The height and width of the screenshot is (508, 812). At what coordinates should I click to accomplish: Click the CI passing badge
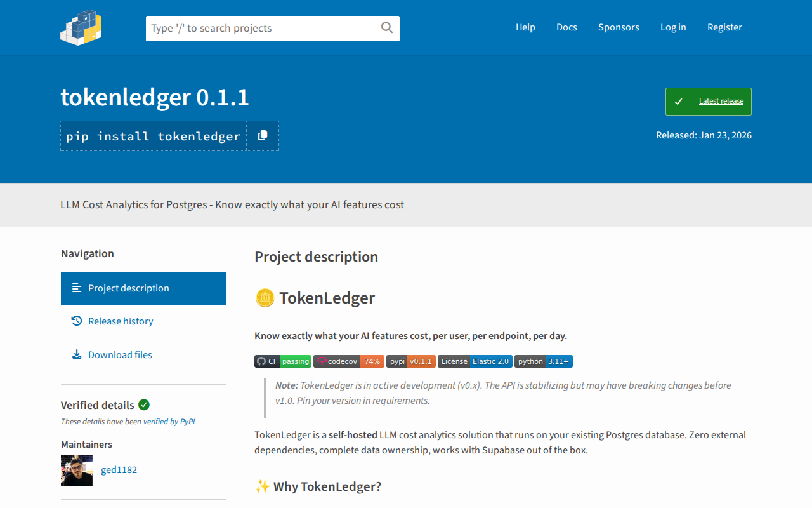pyautogui.click(x=283, y=361)
